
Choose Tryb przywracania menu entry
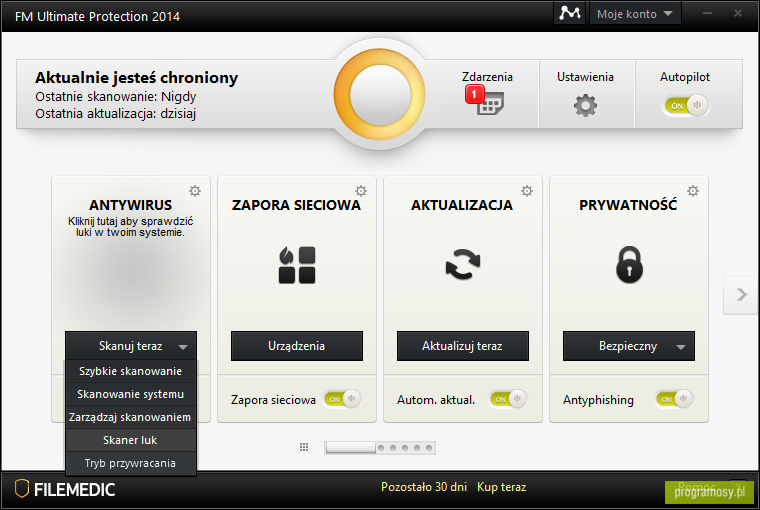[x=130, y=463]
